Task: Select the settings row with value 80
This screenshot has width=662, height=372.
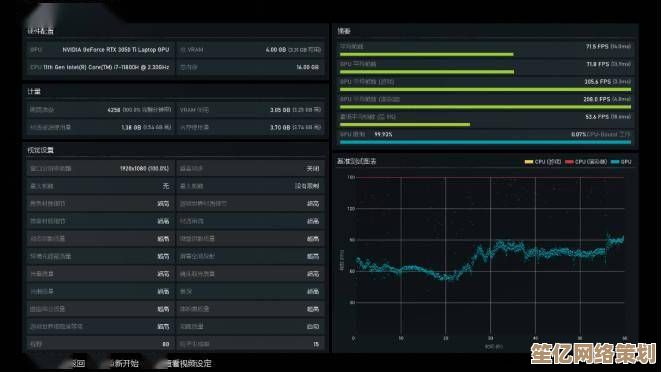Action: pos(100,344)
